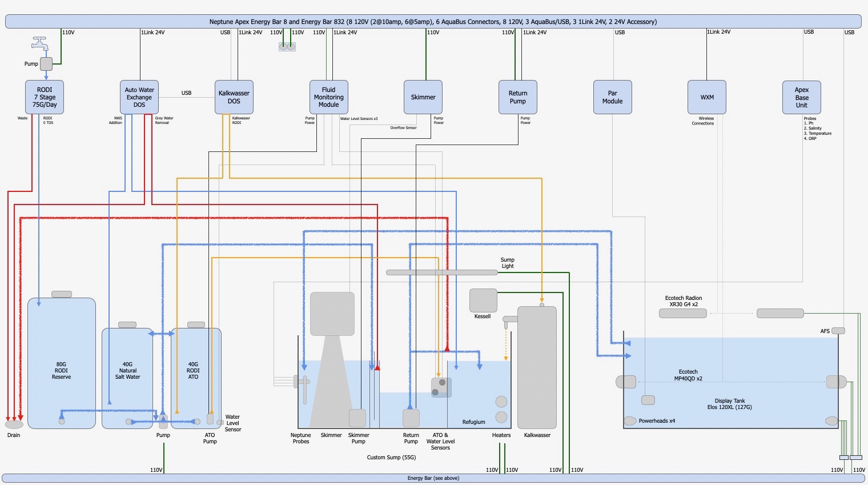This screenshot has width=868, height=485.
Task: Click the 'Kalkwasser RODI' label
Action: point(241,121)
